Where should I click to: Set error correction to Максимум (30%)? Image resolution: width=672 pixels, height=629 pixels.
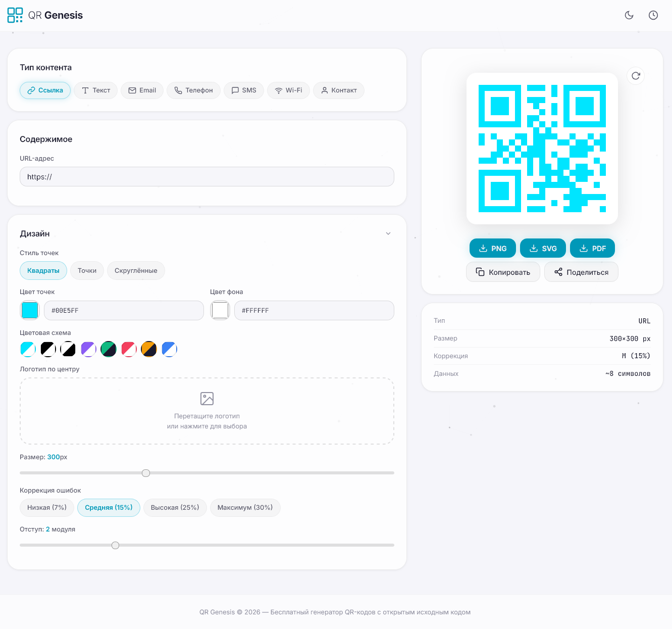(245, 508)
